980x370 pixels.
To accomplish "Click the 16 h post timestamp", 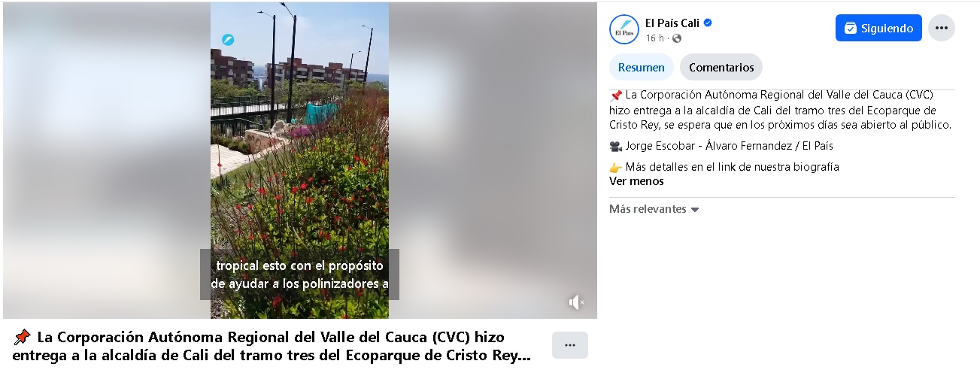I will point(654,38).
